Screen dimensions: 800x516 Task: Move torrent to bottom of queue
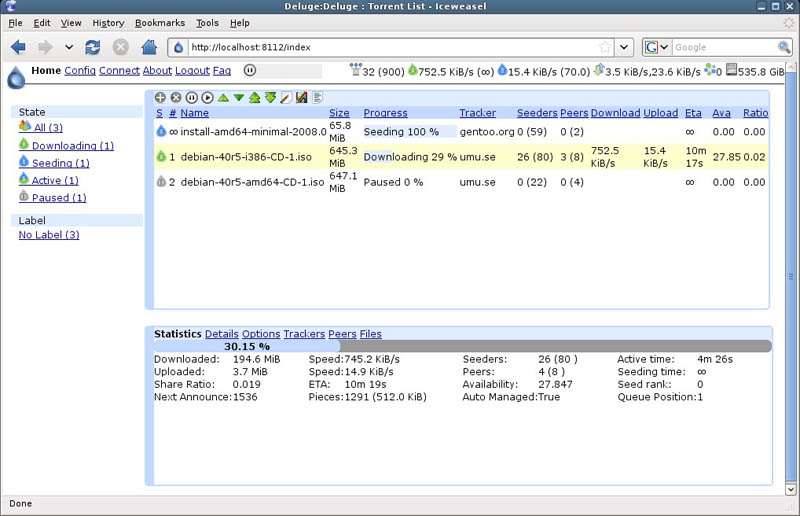(x=270, y=97)
